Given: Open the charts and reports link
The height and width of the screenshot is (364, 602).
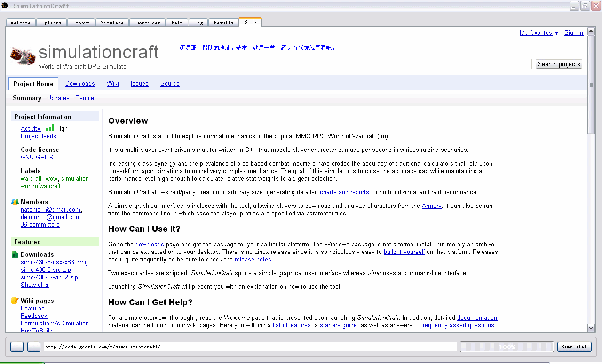Looking at the screenshot, I should coord(344,192).
